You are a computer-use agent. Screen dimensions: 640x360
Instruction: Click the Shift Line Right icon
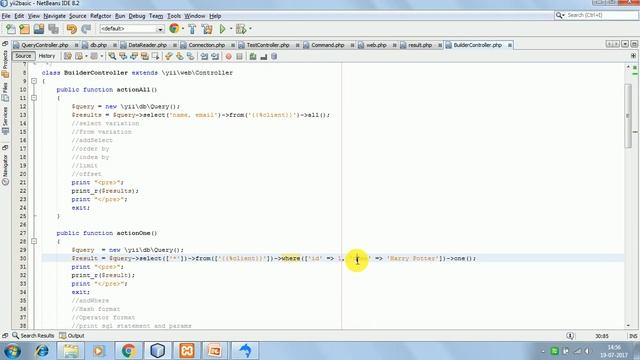[x=215, y=56]
